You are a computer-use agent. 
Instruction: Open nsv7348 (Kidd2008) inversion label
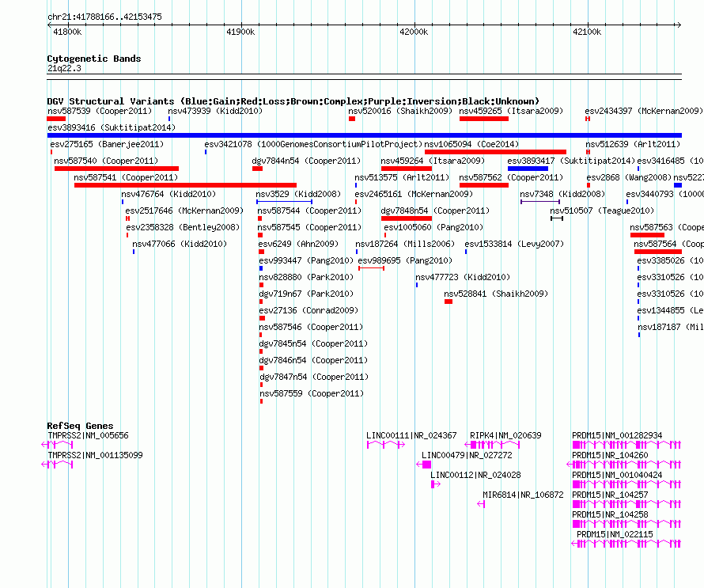562,194
